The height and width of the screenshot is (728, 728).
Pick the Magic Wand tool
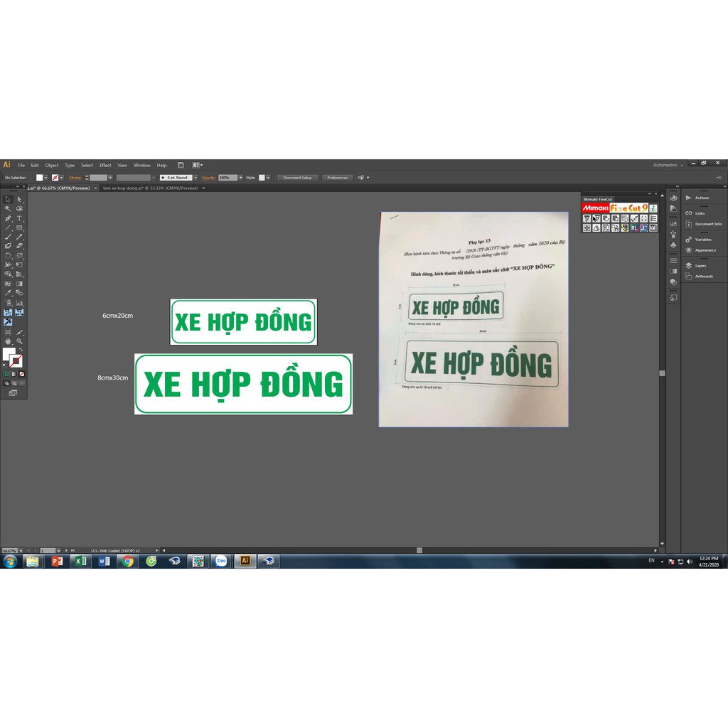coord(8,209)
